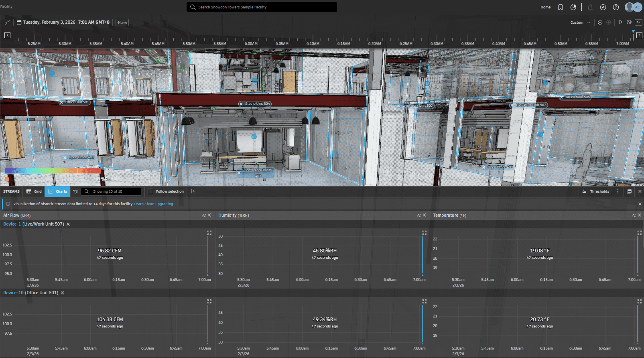Toggle the Live mode indicator

(122, 22)
